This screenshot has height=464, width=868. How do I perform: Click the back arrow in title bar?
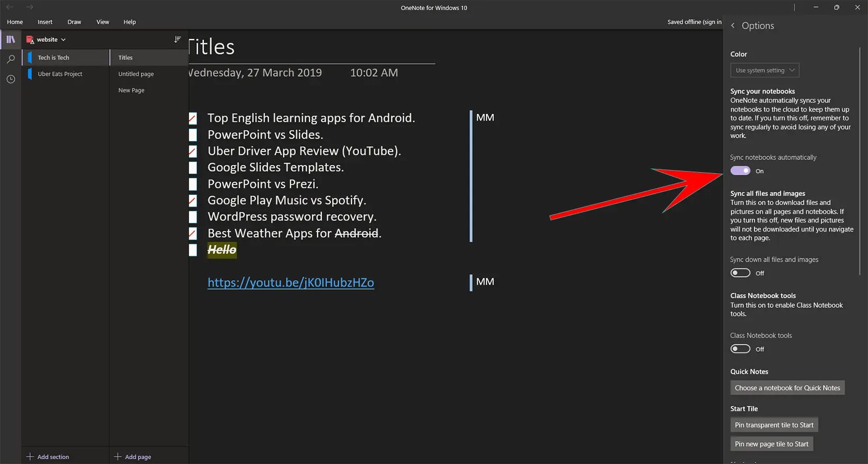click(10, 7)
